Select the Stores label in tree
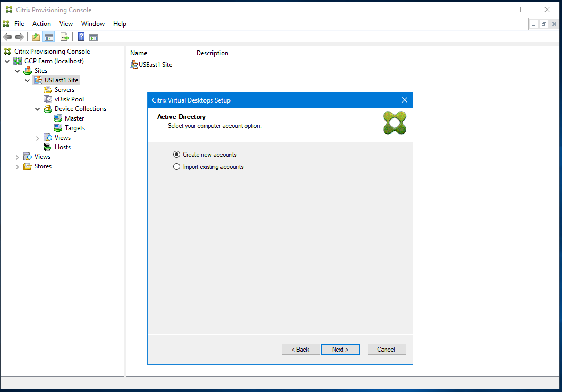The height and width of the screenshot is (392, 562). click(43, 166)
